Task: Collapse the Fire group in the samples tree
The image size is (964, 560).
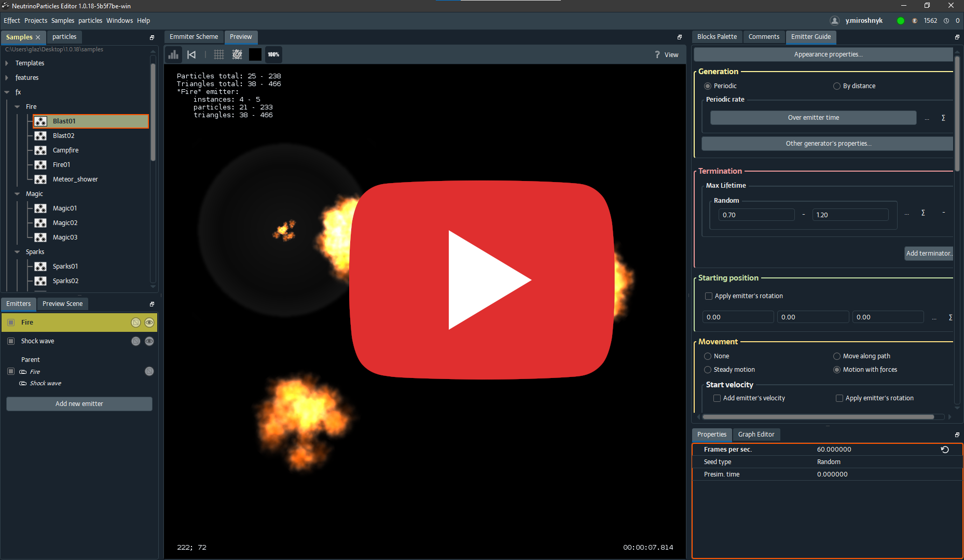Action: pyautogui.click(x=17, y=106)
